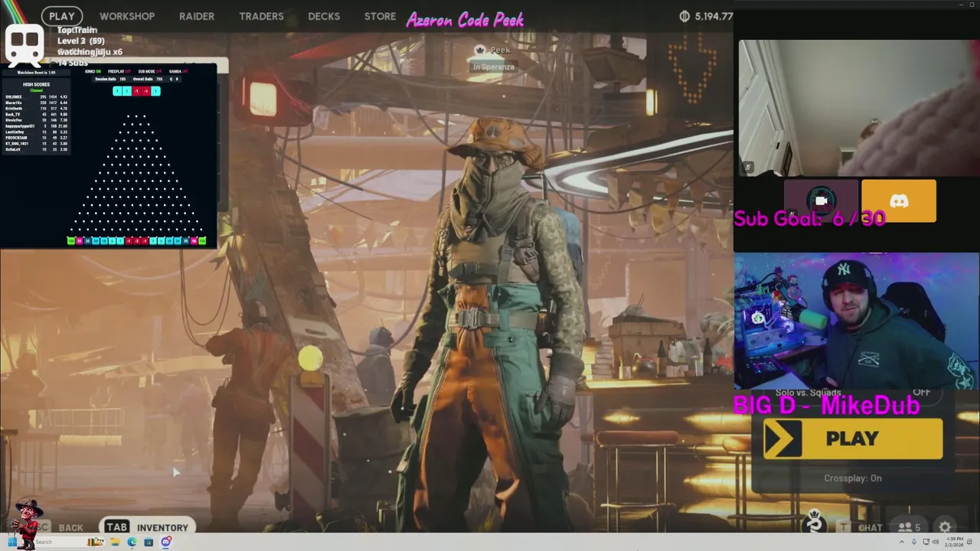Click the microphone icon in the system tray
The height and width of the screenshot is (551, 980).
pos(914,542)
